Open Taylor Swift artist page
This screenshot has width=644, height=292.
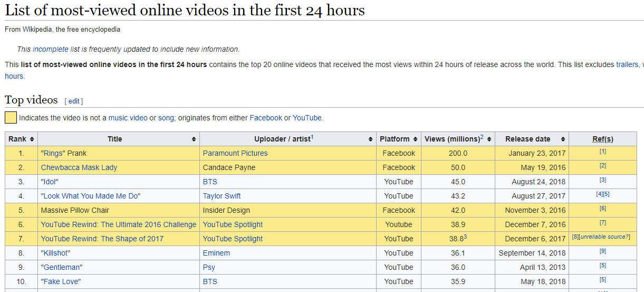click(222, 196)
